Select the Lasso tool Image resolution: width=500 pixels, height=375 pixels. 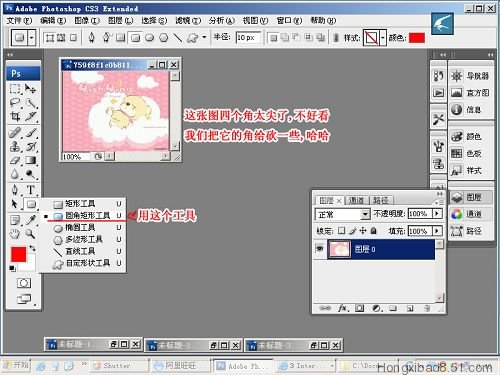click(x=15, y=103)
